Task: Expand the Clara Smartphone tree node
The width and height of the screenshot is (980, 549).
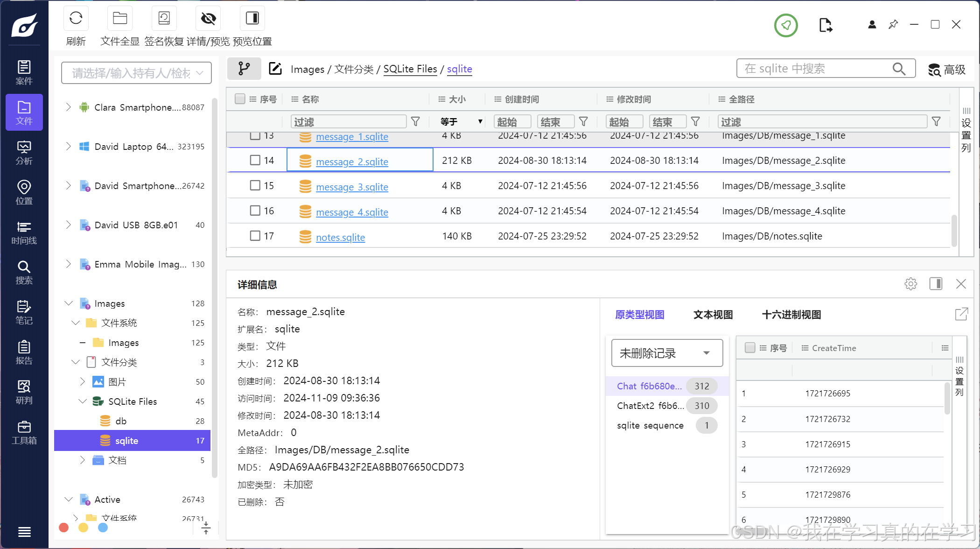Action: (69, 107)
